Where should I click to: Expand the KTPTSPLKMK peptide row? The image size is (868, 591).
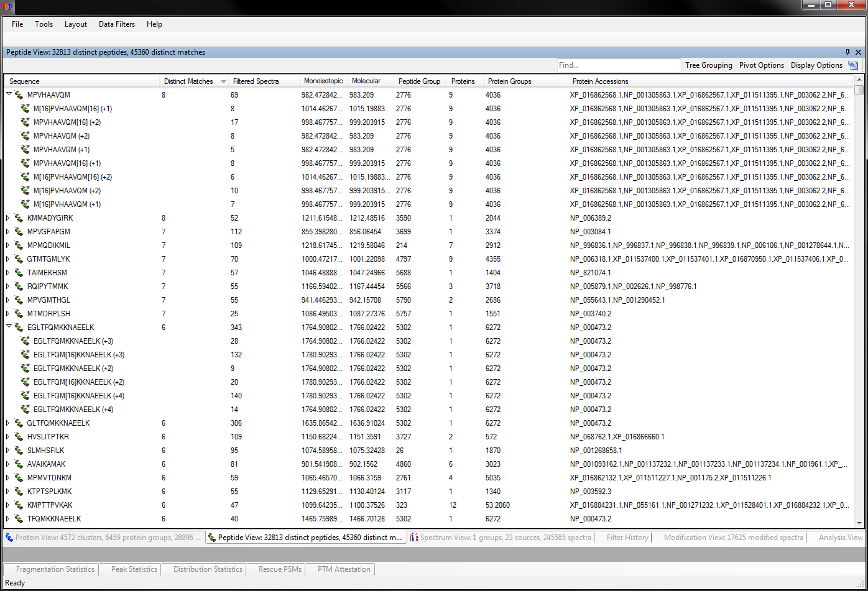(8, 492)
